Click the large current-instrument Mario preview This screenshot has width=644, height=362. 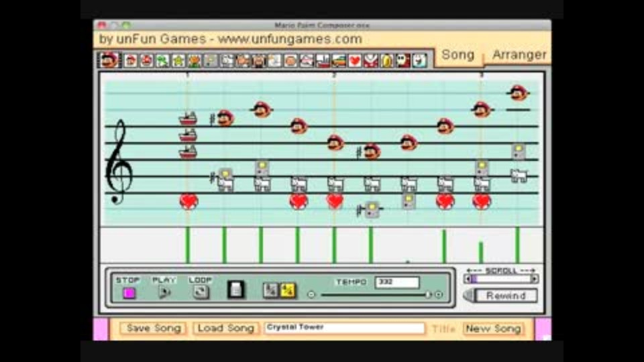pyautogui.click(x=109, y=60)
